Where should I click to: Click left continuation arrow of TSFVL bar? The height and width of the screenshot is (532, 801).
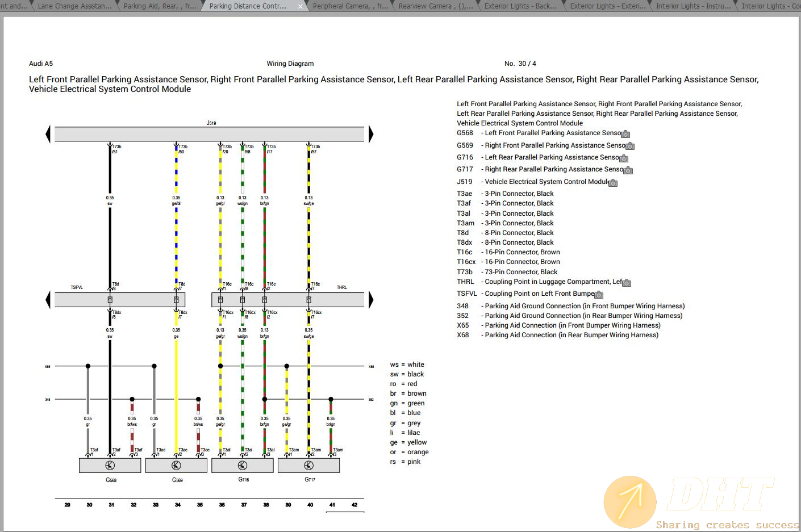48,299
